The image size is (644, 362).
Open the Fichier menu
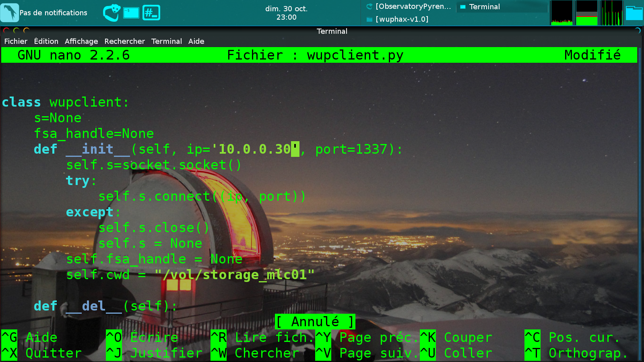(16, 41)
